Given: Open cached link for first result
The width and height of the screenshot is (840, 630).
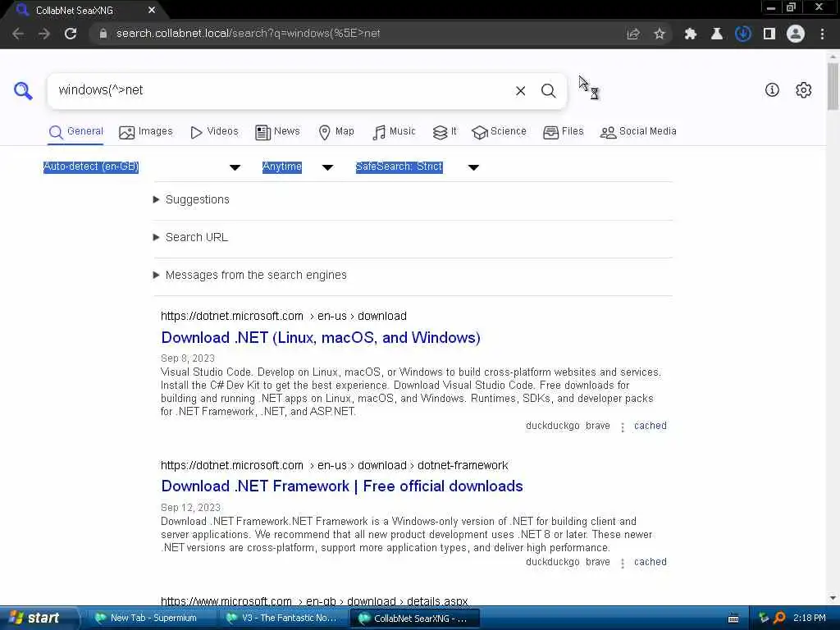Looking at the screenshot, I should pos(651,426).
